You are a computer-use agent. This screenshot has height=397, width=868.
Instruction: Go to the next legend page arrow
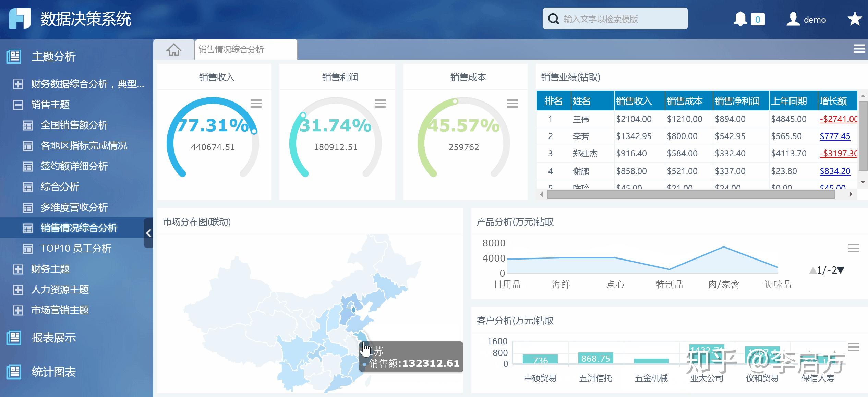841,270
